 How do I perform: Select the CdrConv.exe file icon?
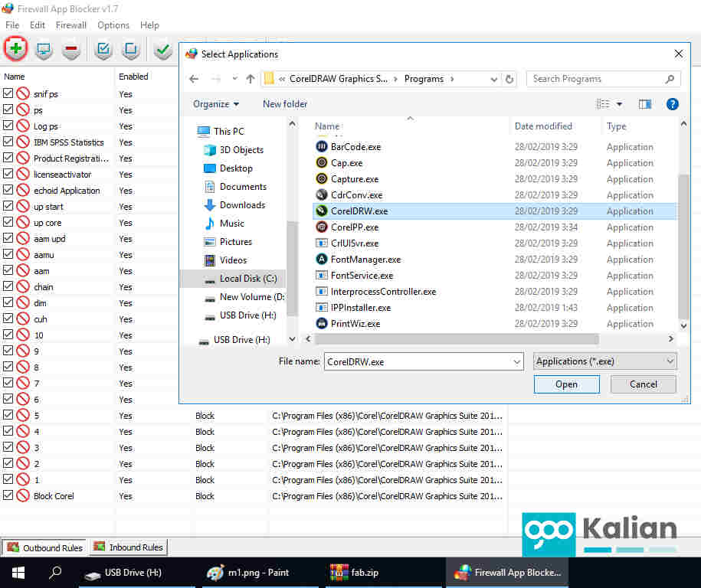(x=322, y=194)
